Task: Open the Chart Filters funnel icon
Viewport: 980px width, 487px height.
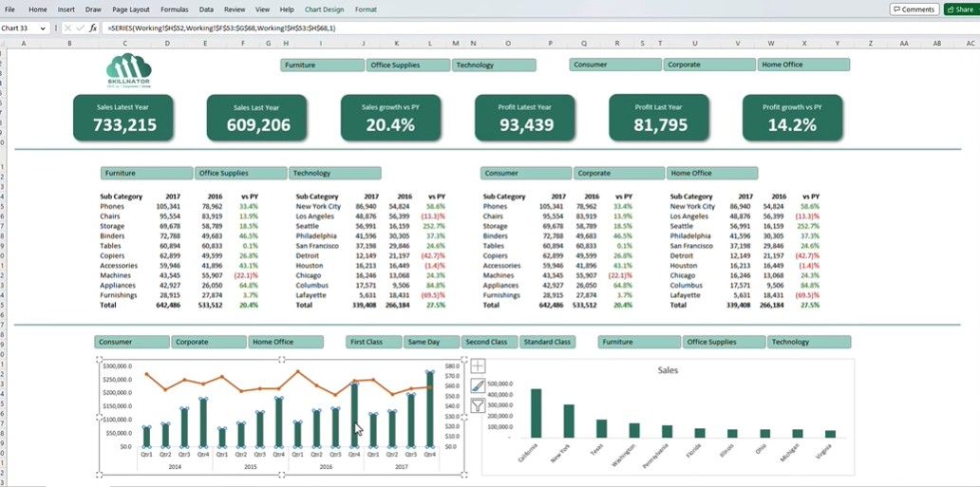Action: pyautogui.click(x=478, y=406)
